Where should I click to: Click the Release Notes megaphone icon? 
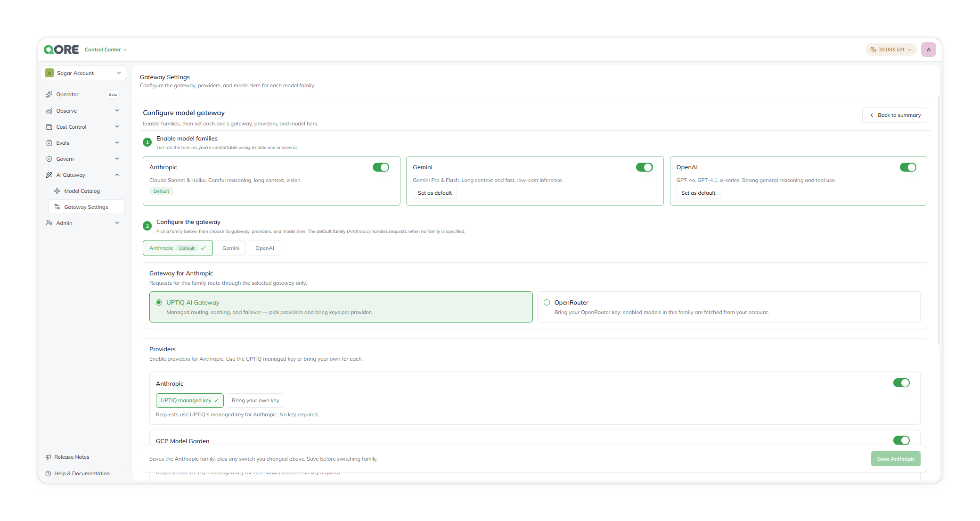click(48, 457)
